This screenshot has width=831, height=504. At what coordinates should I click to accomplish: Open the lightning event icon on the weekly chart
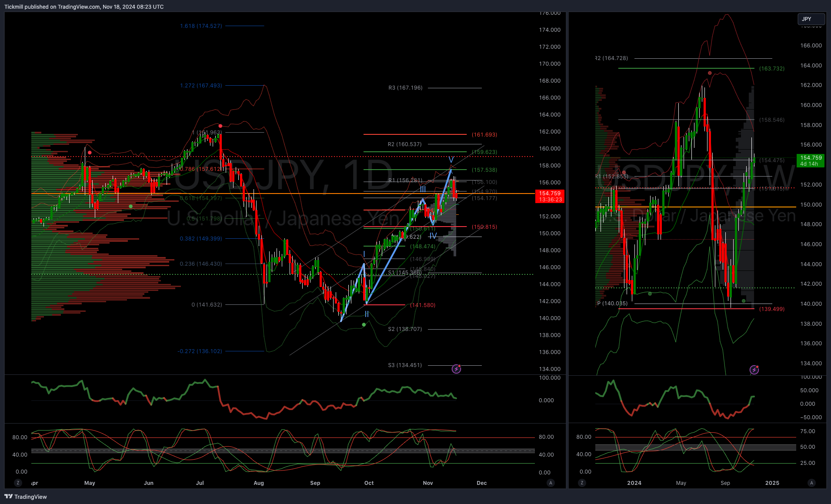coord(754,370)
